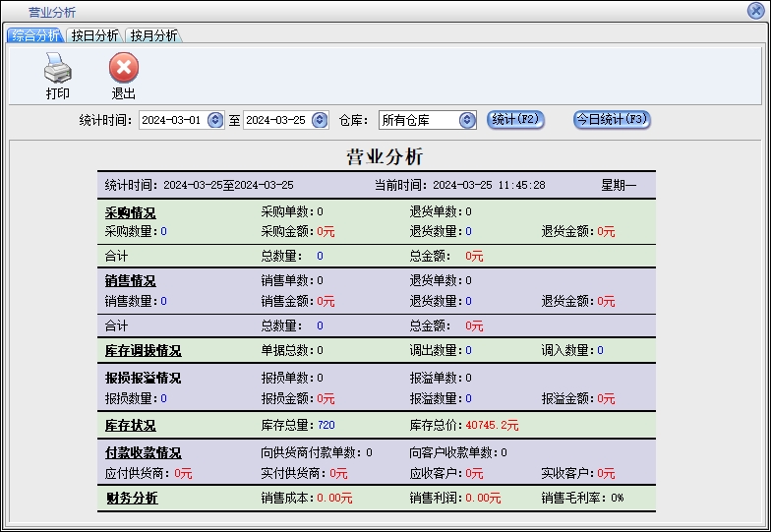Click the 统计(F2) button
The height and width of the screenshot is (532, 771).
click(515, 119)
